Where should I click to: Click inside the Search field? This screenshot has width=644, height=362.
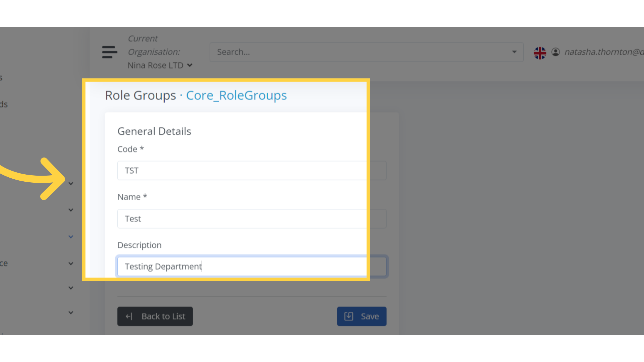click(335, 52)
